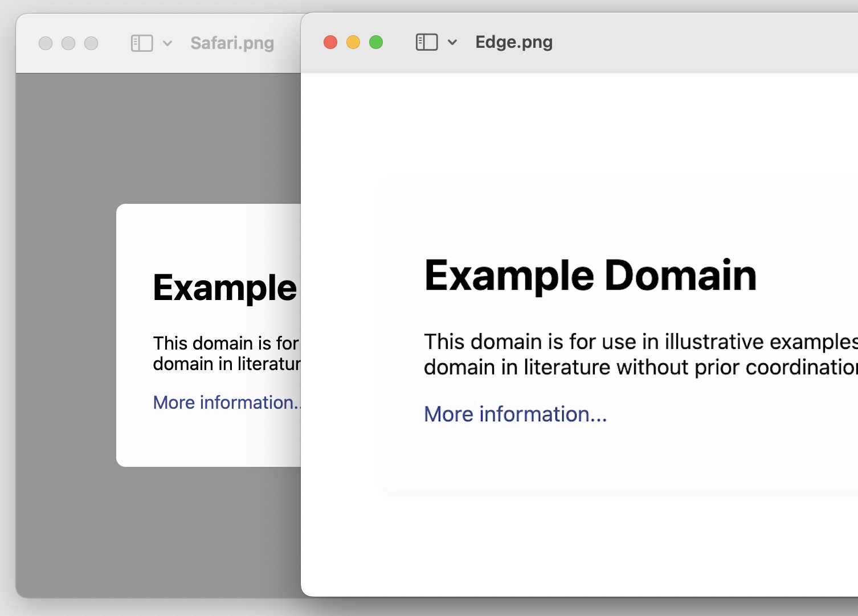Toggle the sidebar icon in the Safari.png window
Image resolution: width=858 pixels, height=616 pixels.
[x=142, y=43]
